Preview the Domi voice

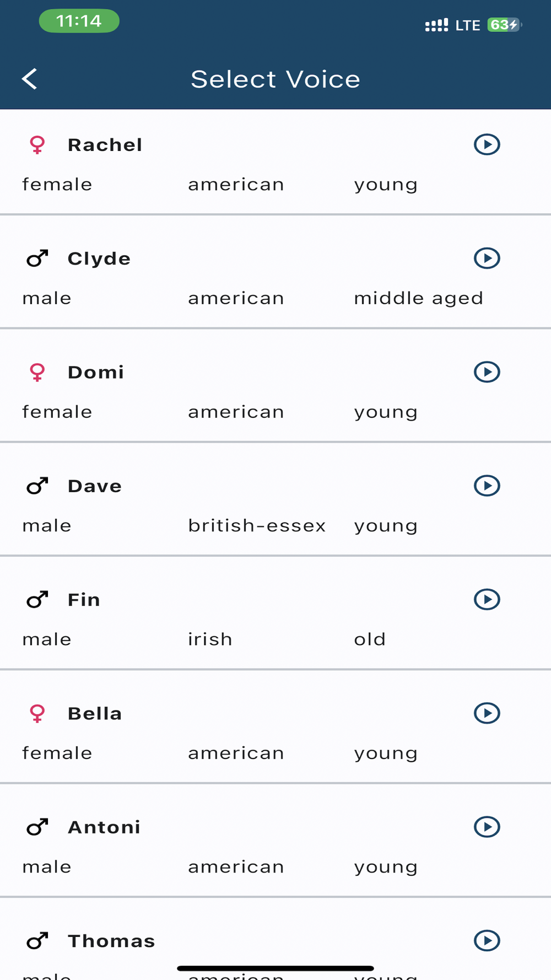coord(487,371)
